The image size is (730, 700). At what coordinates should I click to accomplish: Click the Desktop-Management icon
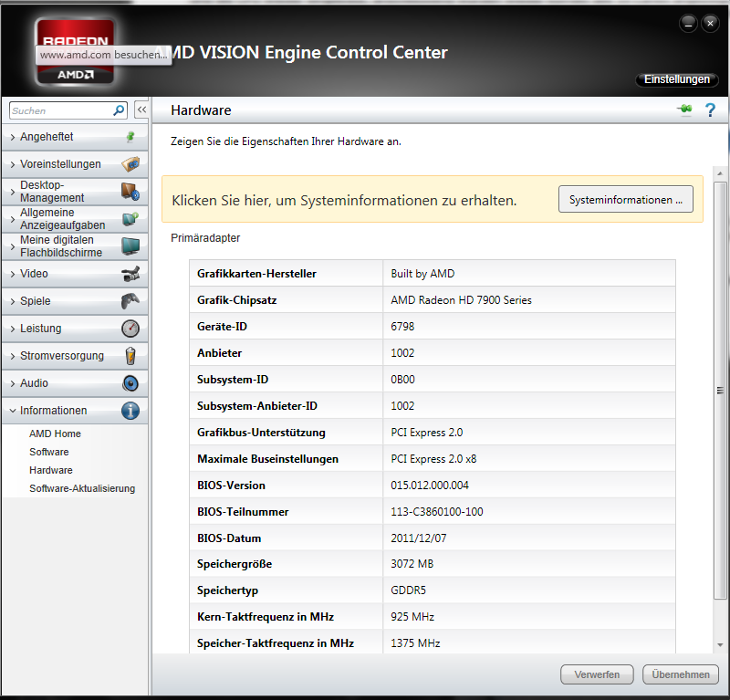[130, 192]
